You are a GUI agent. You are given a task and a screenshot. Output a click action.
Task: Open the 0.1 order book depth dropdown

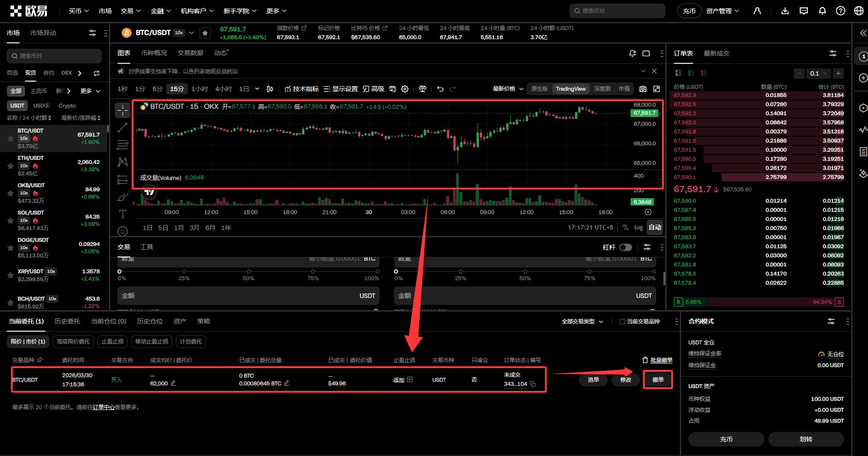click(818, 73)
